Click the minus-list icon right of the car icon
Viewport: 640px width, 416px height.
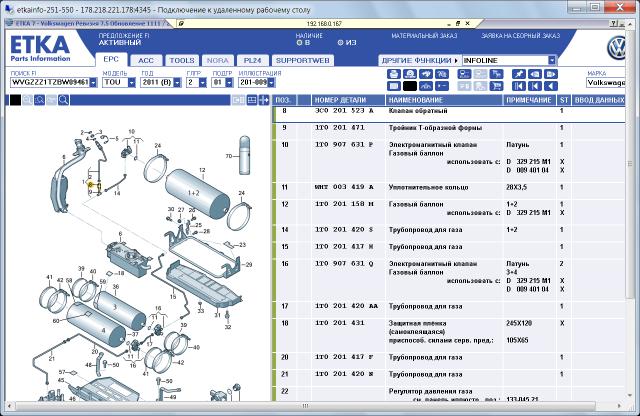click(442, 86)
